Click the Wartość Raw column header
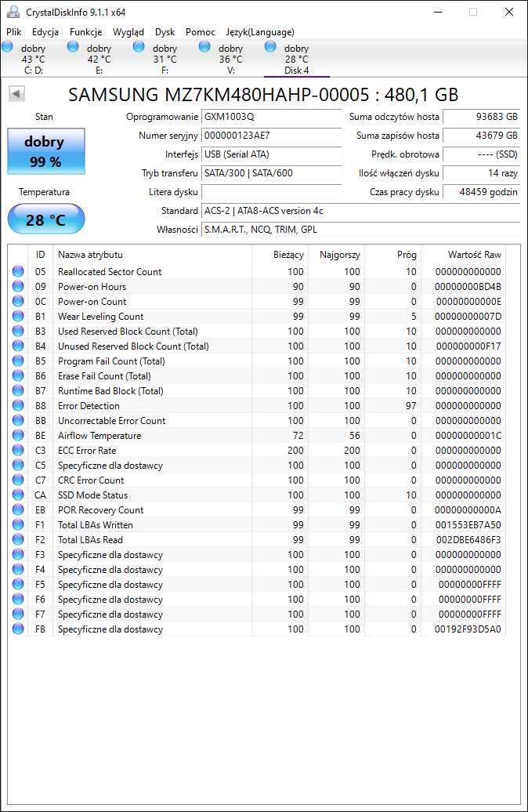The image size is (528, 812). (x=463, y=254)
